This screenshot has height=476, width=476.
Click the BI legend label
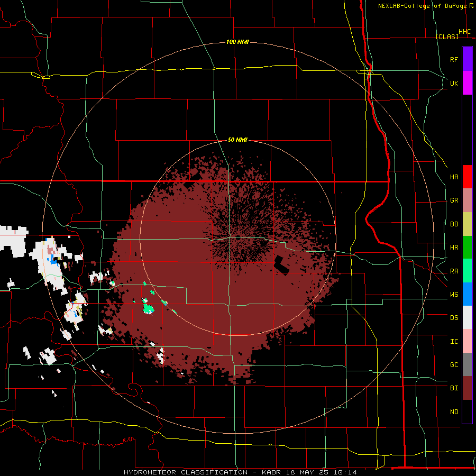coord(454,388)
